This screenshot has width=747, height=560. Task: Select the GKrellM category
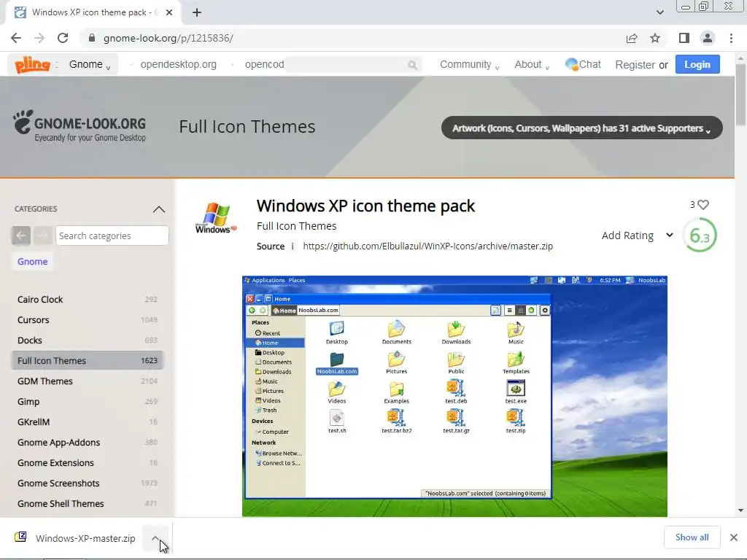pyautogui.click(x=88, y=422)
